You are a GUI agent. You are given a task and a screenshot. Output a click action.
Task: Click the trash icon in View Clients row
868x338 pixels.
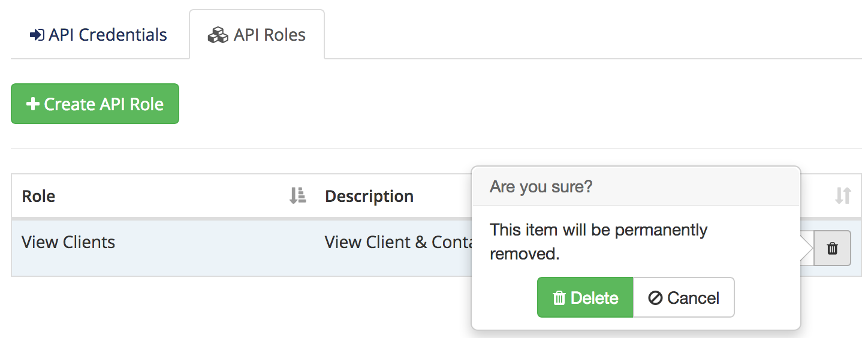[x=832, y=248]
